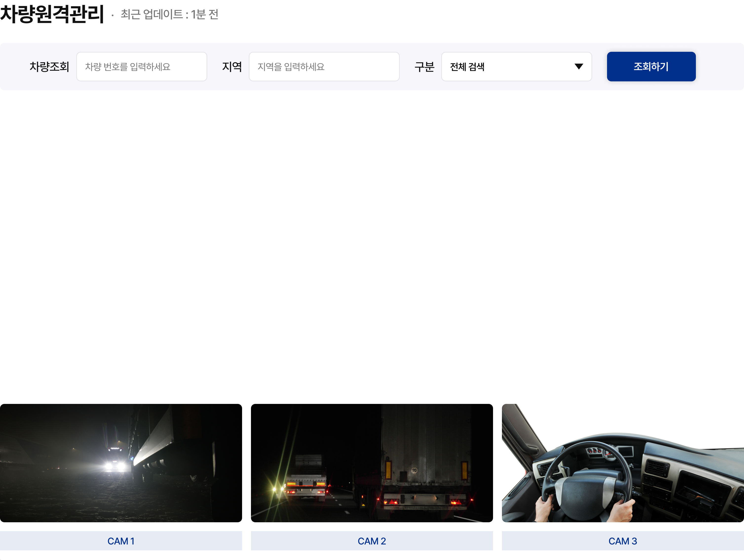The width and height of the screenshot is (744, 560).
Task: Open the CAM 3 video thumbnail
Action: click(623, 463)
